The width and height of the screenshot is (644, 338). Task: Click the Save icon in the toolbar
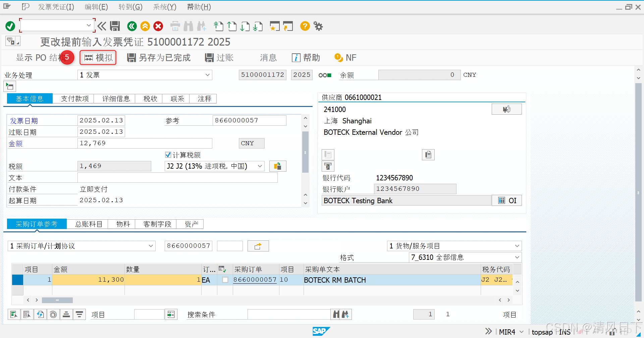[115, 26]
